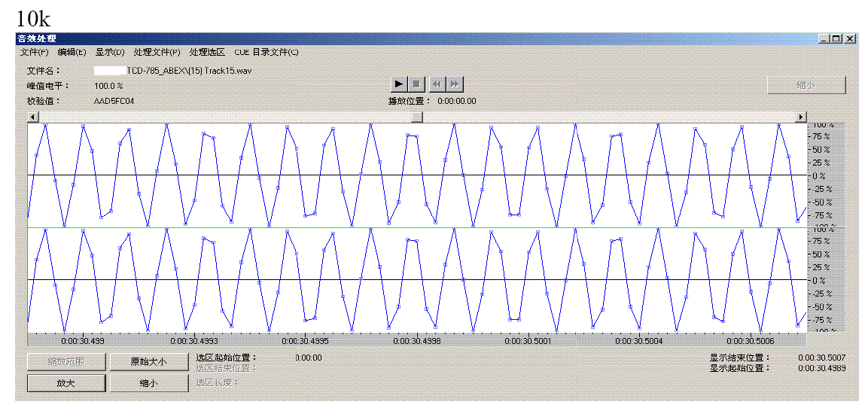Screen dimensions: 868x411
Task: Click the bottom 缩小 zoom out button
Action: tap(148, 383)
